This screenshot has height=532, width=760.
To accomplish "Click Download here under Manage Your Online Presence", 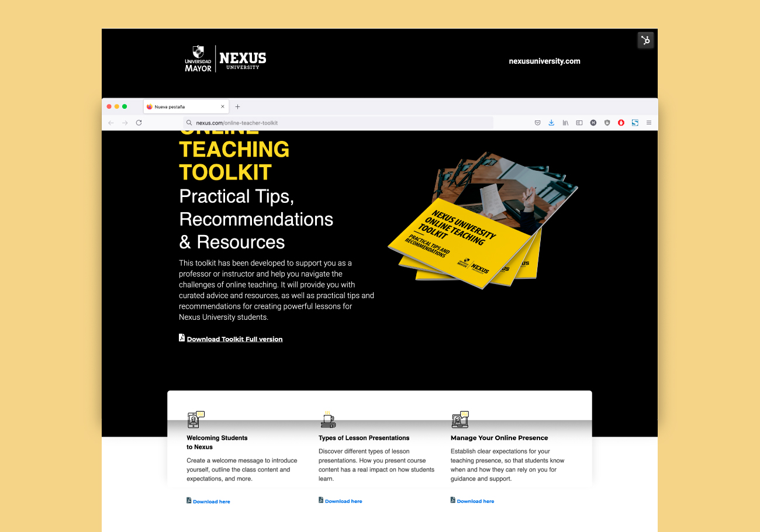I will pos(475,501).
